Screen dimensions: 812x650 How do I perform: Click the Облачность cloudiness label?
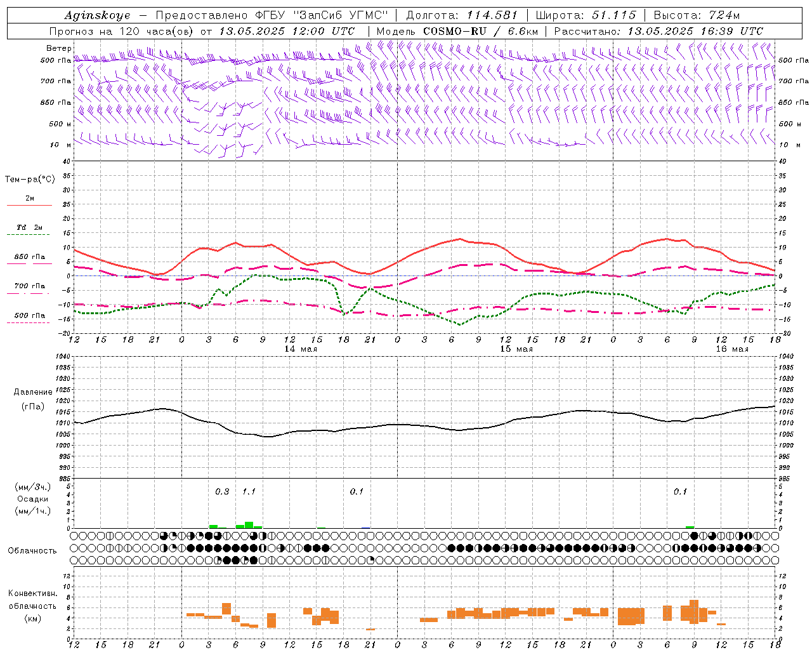[32, 551]
